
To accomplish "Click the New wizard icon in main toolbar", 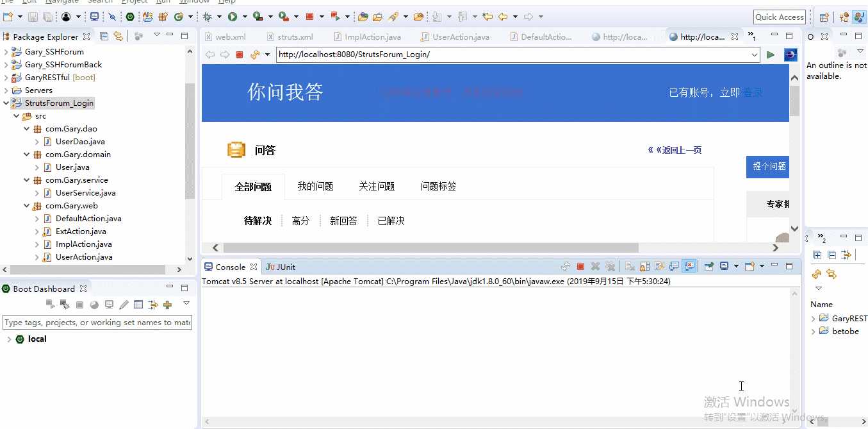I will pos(7,17).
